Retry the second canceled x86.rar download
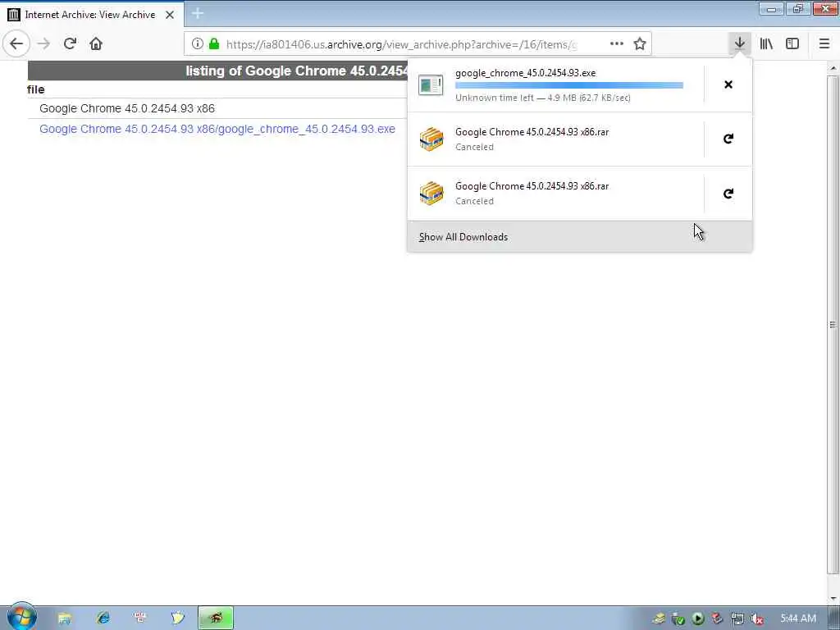 [x=728, y=194]
